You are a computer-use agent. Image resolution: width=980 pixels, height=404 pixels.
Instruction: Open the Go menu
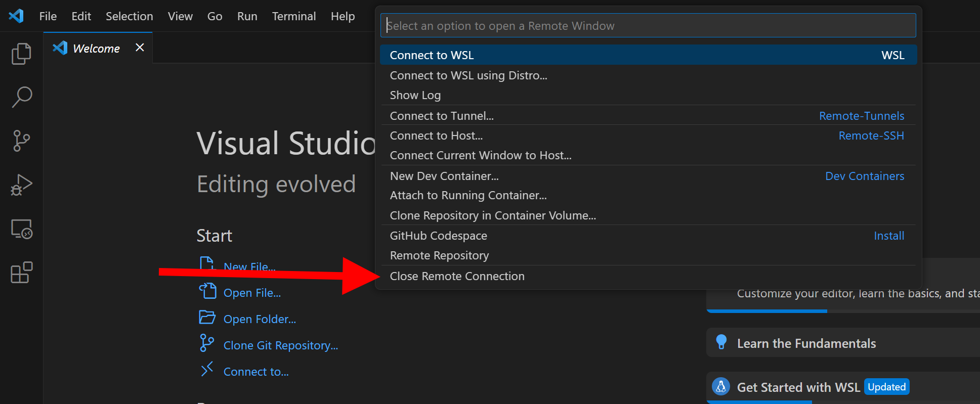[x=215, y=16]
